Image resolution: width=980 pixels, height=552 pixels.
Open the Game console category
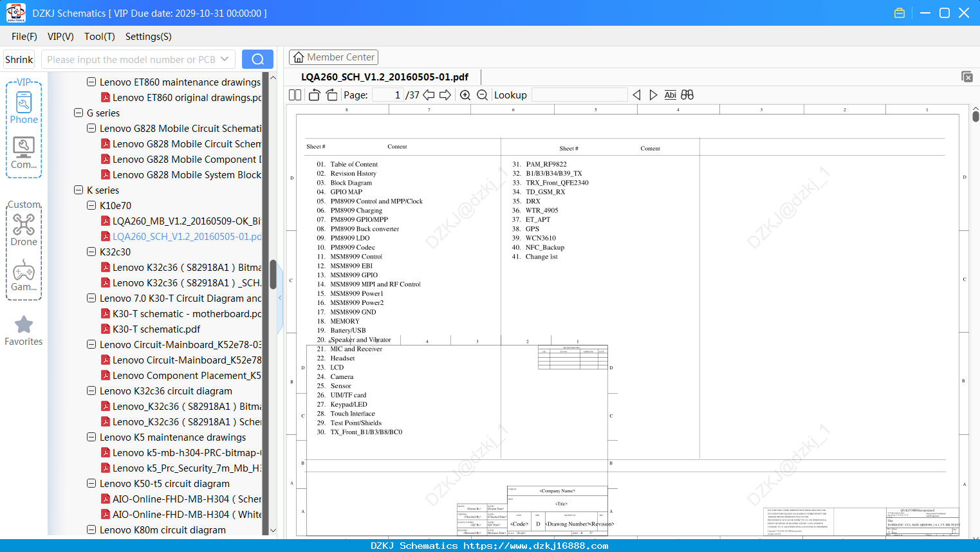(x=24, y=275)
